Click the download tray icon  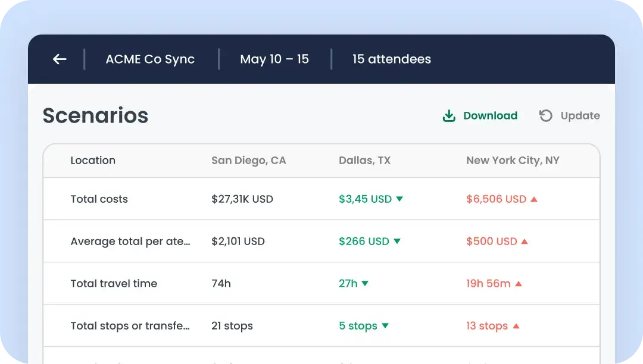449,116
